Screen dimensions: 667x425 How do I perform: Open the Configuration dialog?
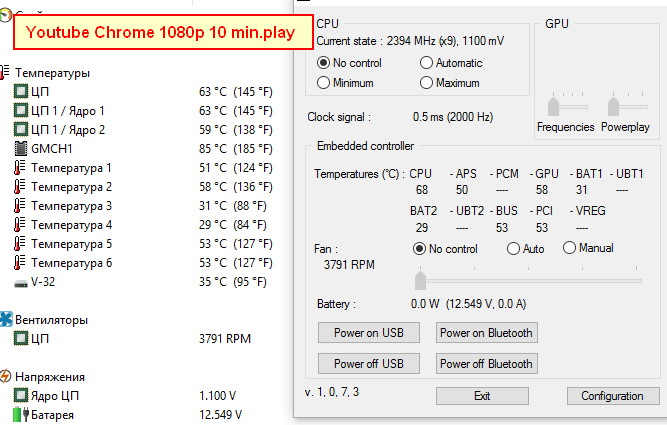coord(613,396)
